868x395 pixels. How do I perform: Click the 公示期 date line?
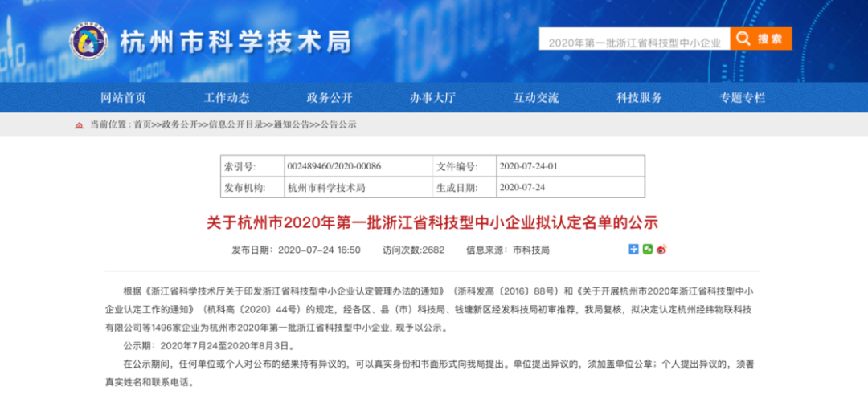pyautogui.click(x=209, y=346)
